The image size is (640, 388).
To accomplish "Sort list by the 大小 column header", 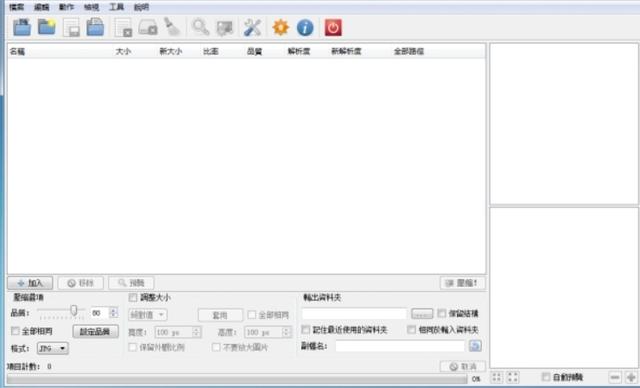I will coord(123,51).
